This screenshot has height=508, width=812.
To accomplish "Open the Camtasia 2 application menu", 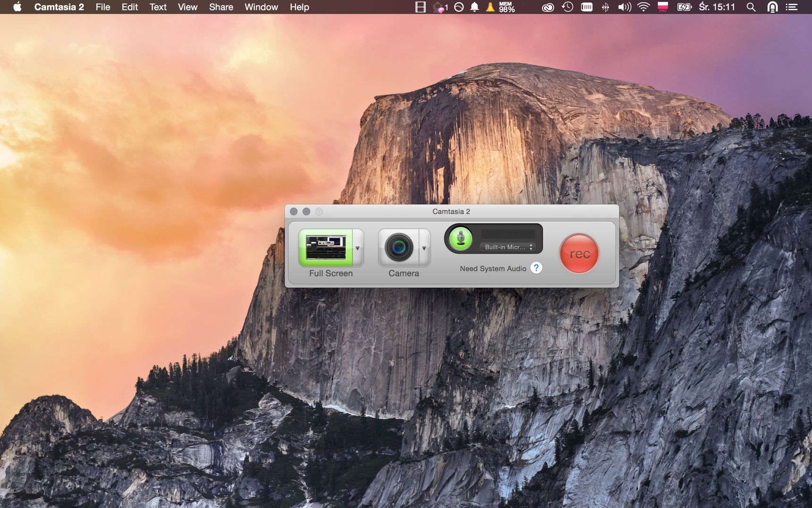I will click(59, 7).
